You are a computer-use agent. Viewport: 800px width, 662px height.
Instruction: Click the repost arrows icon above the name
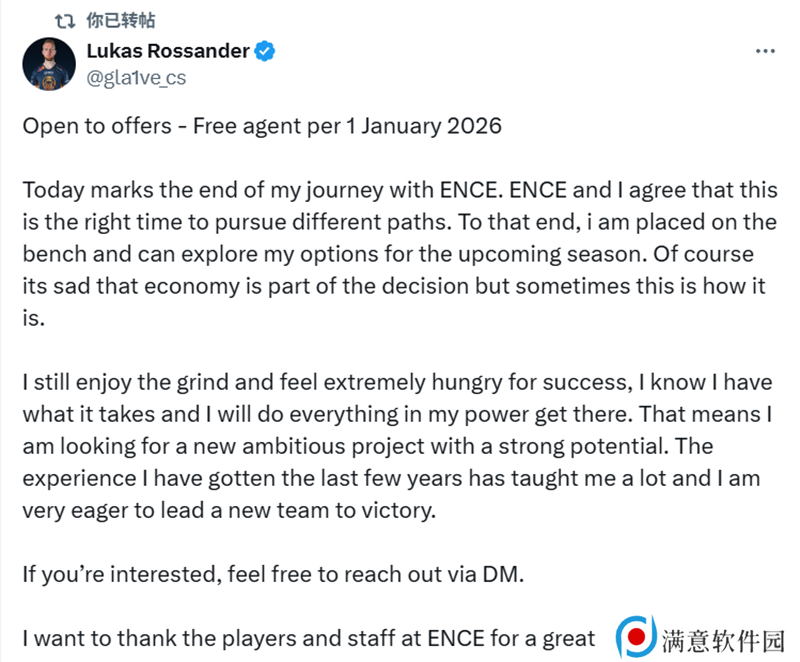click(65, 21)
